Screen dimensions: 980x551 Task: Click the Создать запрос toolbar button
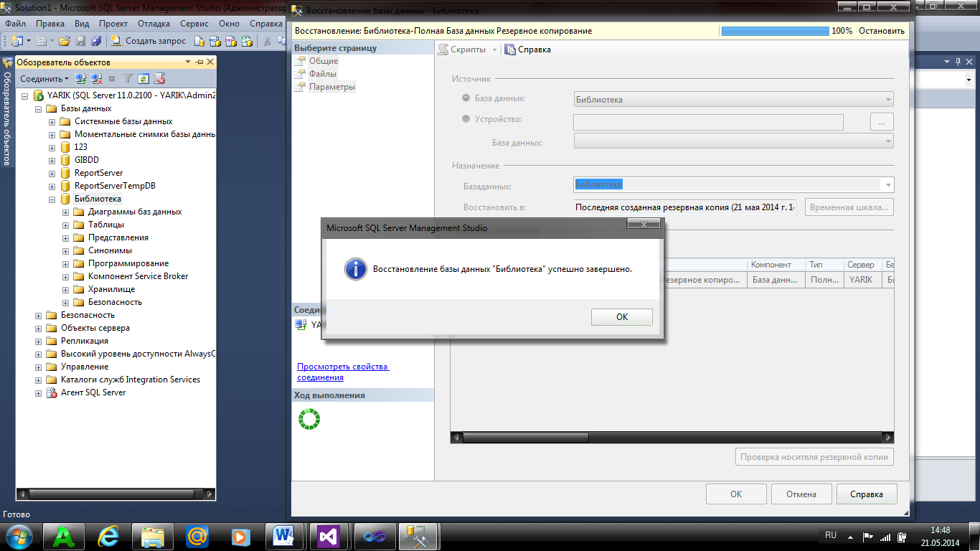click(149, 41)
